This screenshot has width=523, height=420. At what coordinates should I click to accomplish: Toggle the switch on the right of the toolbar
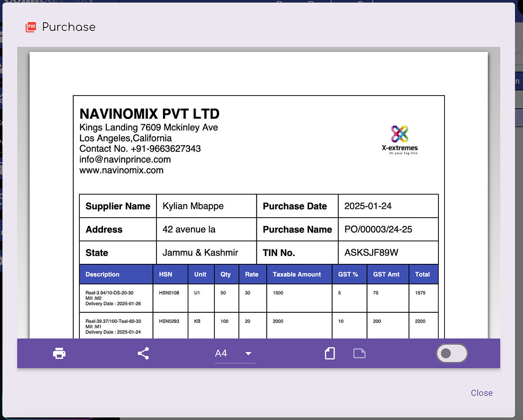pyautogui.click(x=452, y=353)
